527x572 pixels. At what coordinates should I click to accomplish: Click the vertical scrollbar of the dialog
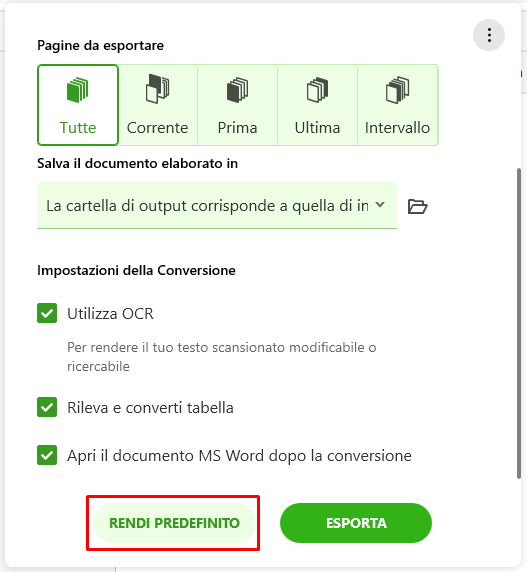coord(519,323)
